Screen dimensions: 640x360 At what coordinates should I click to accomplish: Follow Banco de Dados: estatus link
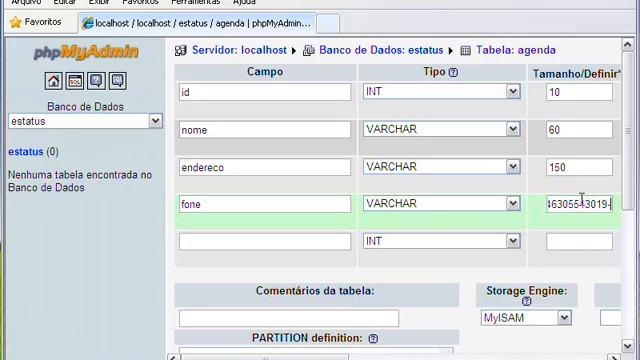(381, 50)
